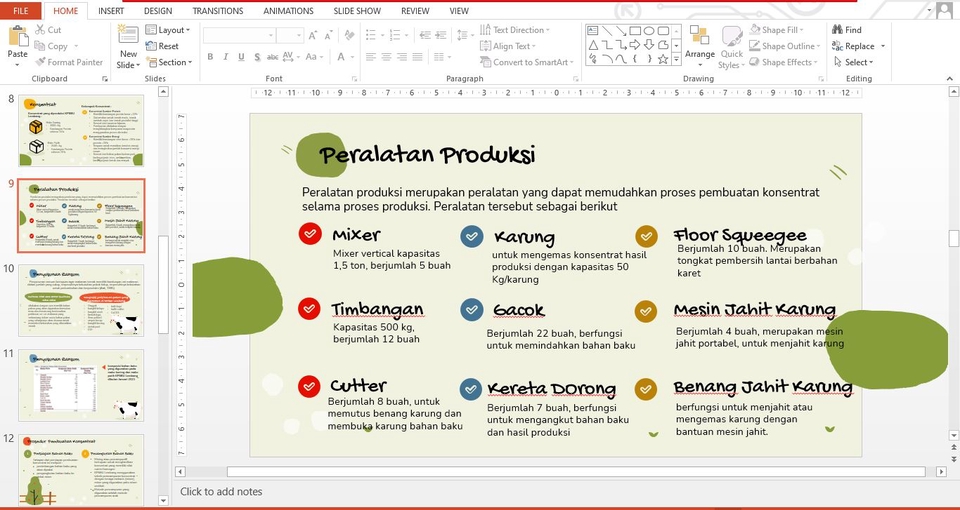
Task: Open font color picker
Action: [x=345, y=57]
